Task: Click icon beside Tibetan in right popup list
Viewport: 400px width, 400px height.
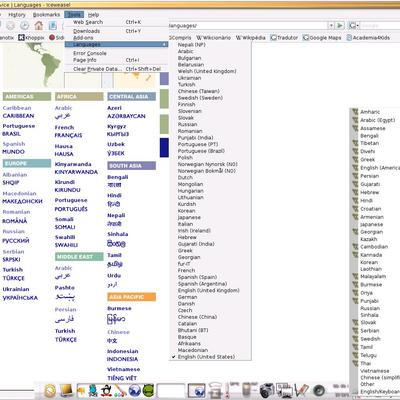Action: pyautogui.click(x=355, y=143)
